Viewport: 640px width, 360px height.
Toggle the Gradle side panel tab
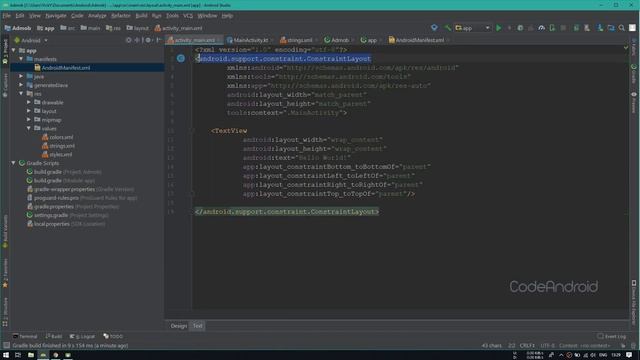tap(634, 73)
